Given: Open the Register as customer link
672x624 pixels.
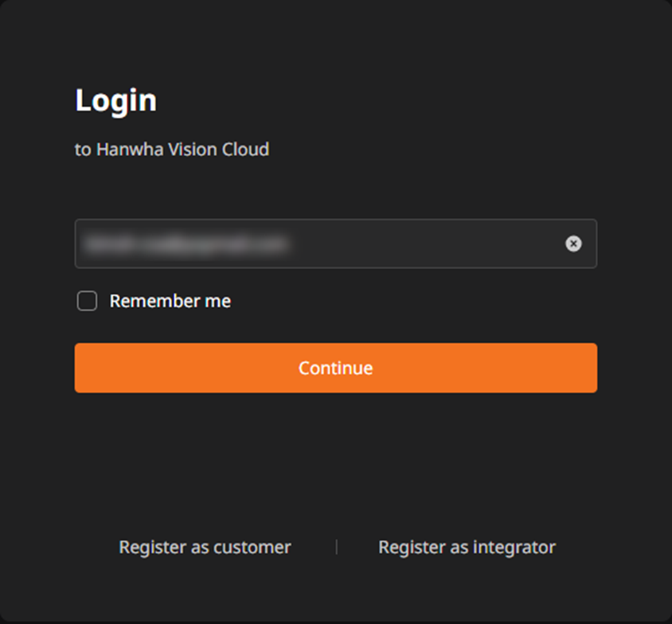Looking at the screenshot, I should point(205,547).
